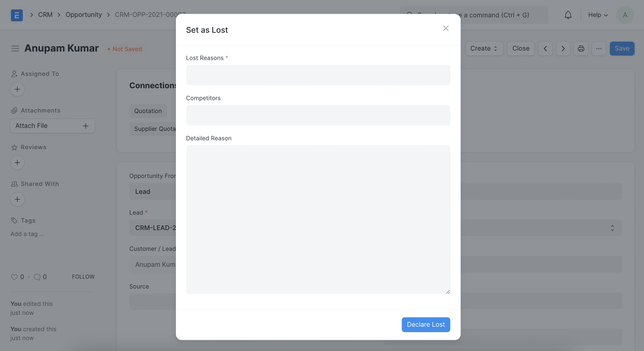Click the Declare Lost button
The width and height of the screenshot is (644, 351).
point(426,324)
